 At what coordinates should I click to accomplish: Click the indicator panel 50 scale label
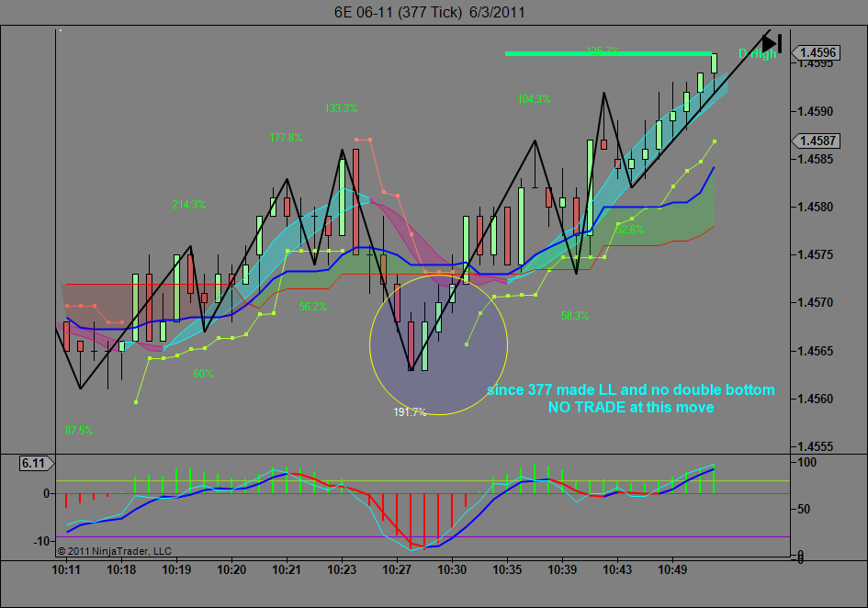pyautogui.click(x=804, y=509)
